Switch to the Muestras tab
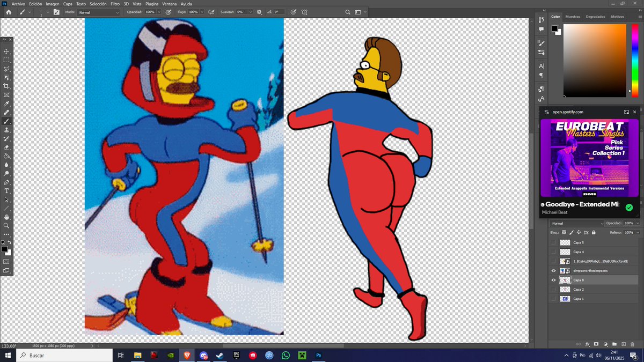This screenshot has height=362, width=644. (x=573, y=17)
